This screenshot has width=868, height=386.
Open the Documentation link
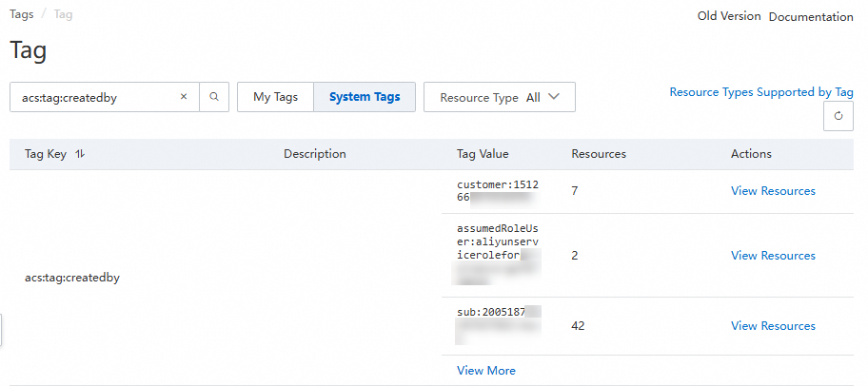tap(811, 16)
